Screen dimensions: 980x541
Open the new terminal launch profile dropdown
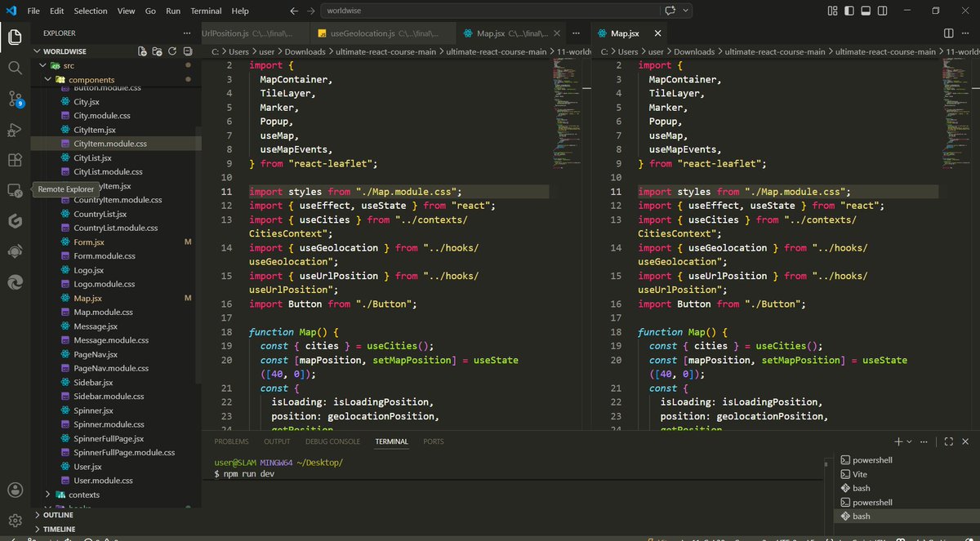click(x=911, y=441)
